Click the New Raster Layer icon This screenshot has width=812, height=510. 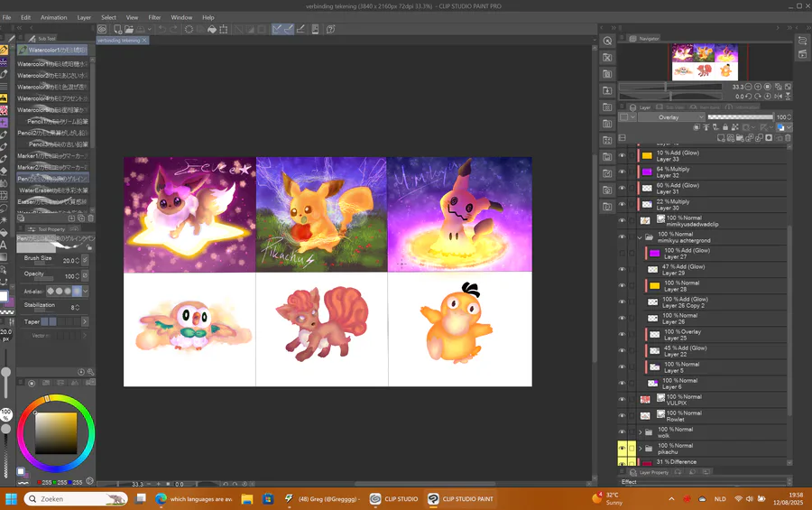pos(720,138)
